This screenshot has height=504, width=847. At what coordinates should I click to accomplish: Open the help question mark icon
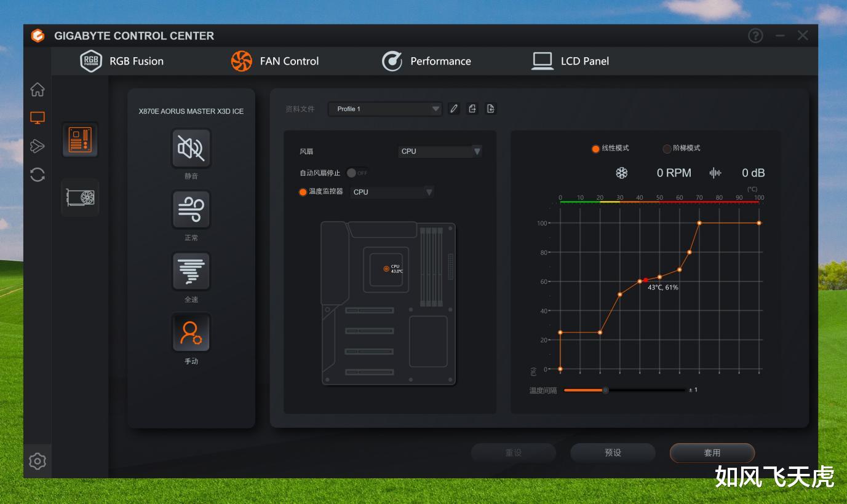[x=755, y=36]
